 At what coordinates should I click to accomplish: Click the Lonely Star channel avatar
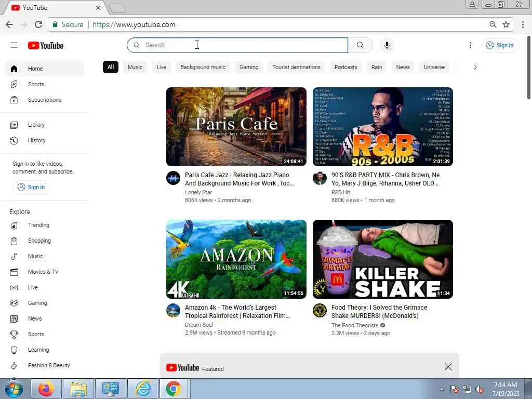[173, 178]
